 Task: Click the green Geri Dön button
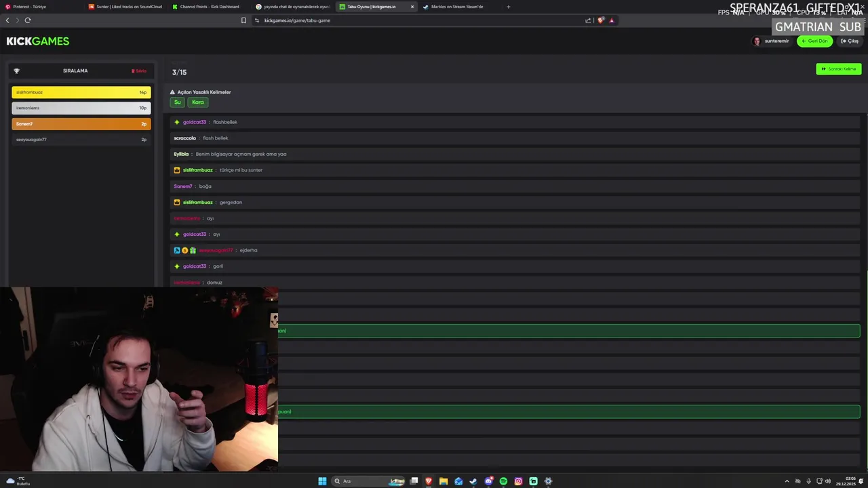click(814, 41)
